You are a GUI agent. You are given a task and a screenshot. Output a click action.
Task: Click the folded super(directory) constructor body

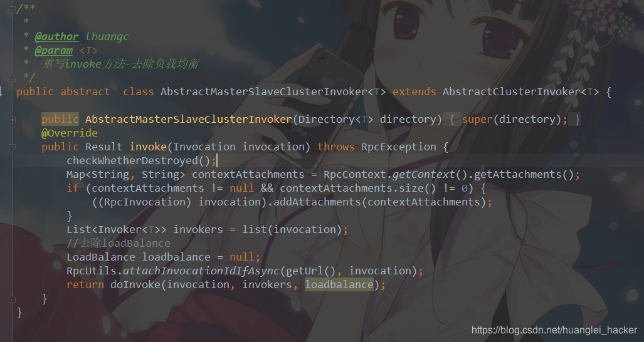click(x=515, y=120)
